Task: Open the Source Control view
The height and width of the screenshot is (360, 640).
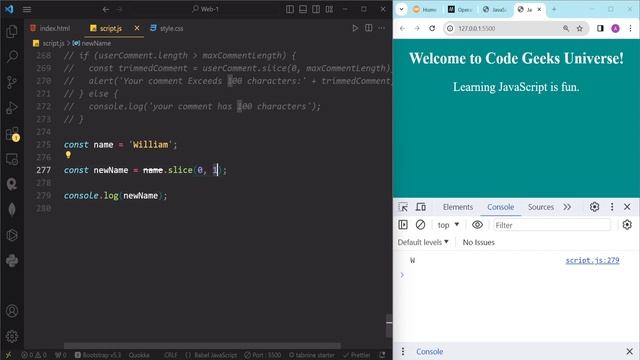Action: 12,82
